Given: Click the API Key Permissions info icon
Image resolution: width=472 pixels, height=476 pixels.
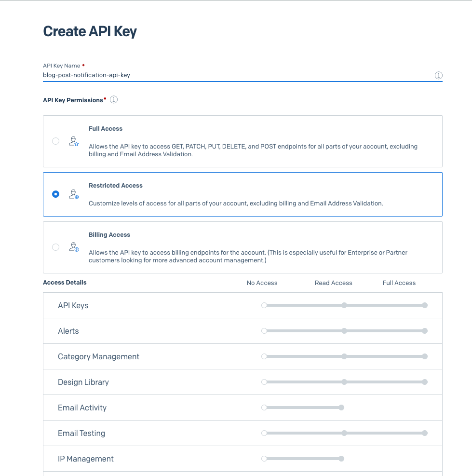Looking at the screenshot, I should pos(113,99).
